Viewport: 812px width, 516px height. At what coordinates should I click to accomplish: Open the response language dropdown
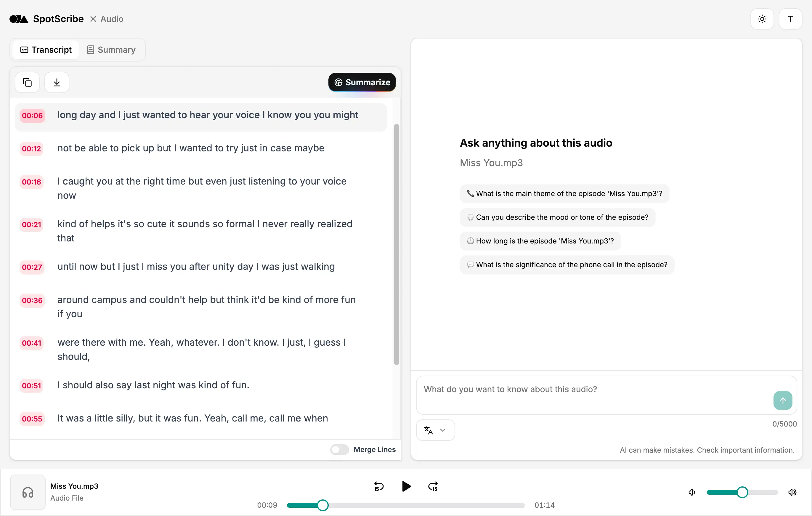pos(435,430)
